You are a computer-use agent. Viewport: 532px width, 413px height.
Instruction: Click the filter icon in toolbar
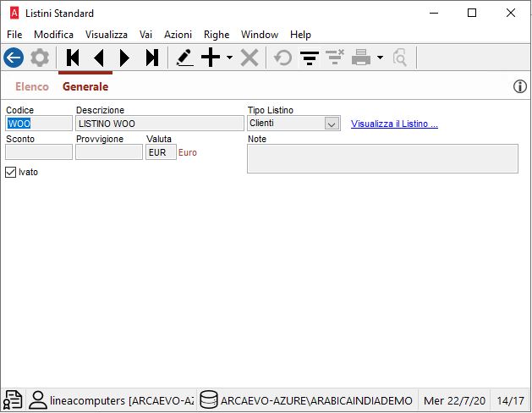point(310,58)
